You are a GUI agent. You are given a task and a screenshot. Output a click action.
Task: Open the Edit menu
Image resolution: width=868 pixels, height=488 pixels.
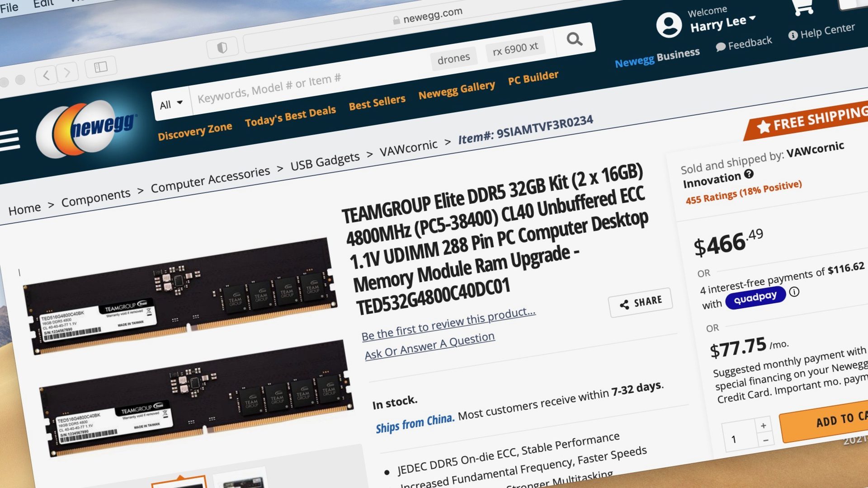pos(43,3)
